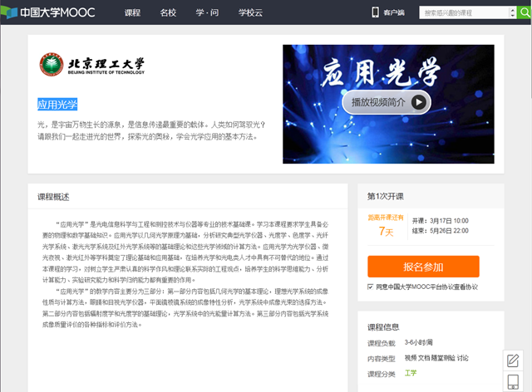Click the 客户端 text link

(394, 13)
